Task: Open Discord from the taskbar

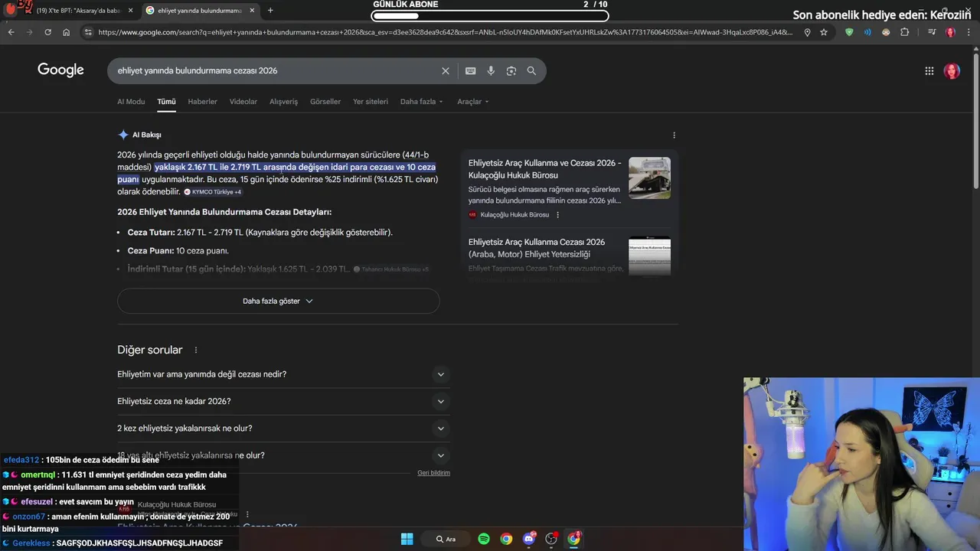Action: coord(529,539)
